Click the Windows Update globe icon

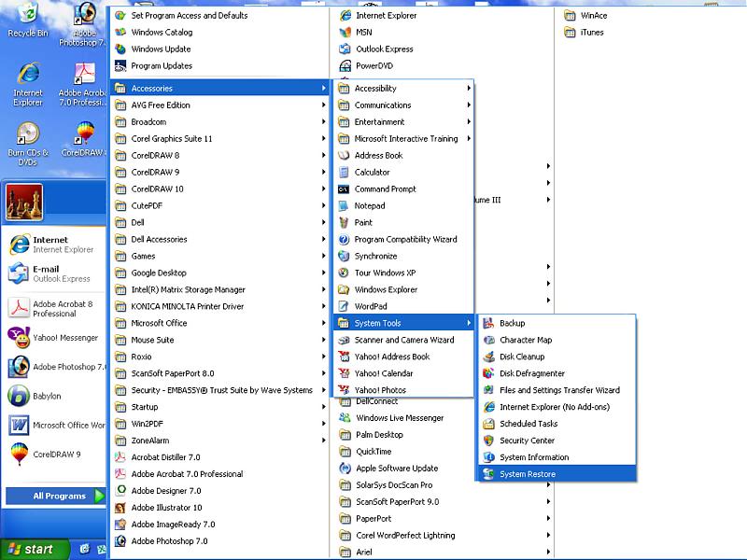(x=120, y=49)
